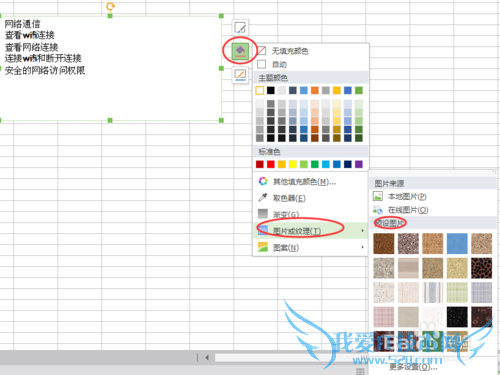Select darkest green shade at the green column bottom

(x=359, y=138)
